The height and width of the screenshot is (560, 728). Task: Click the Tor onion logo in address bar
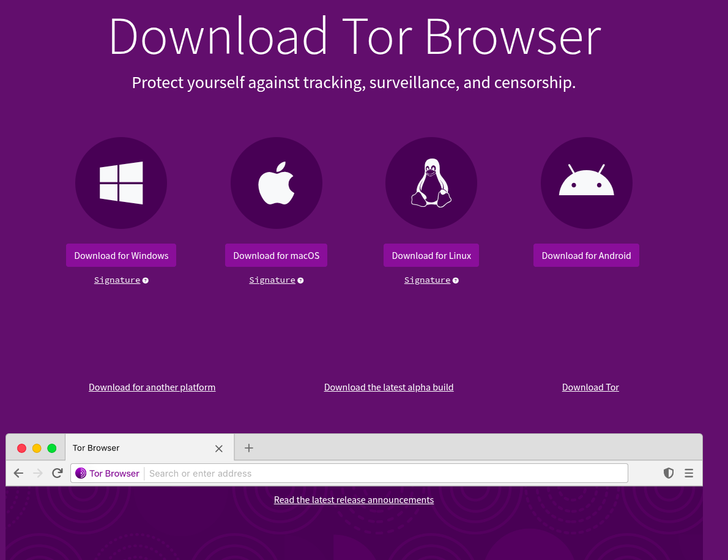pyautogui.click(x=81, y=473)
